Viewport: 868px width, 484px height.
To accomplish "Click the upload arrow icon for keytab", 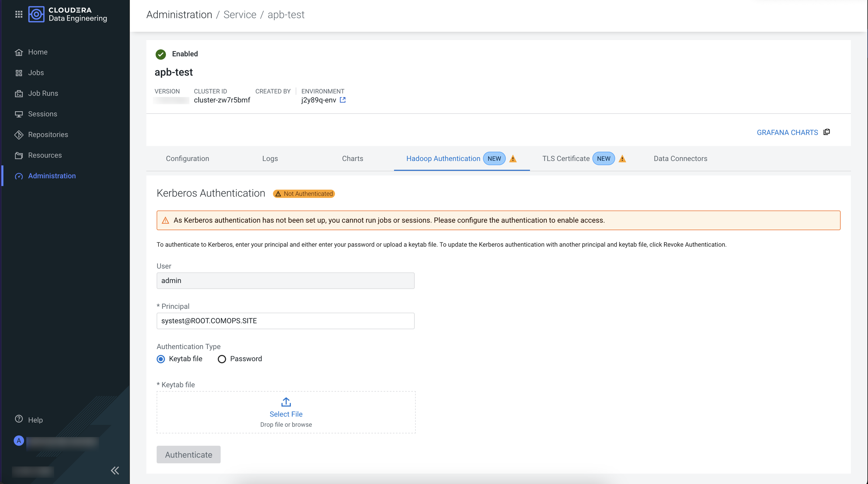I will point(286,402).
